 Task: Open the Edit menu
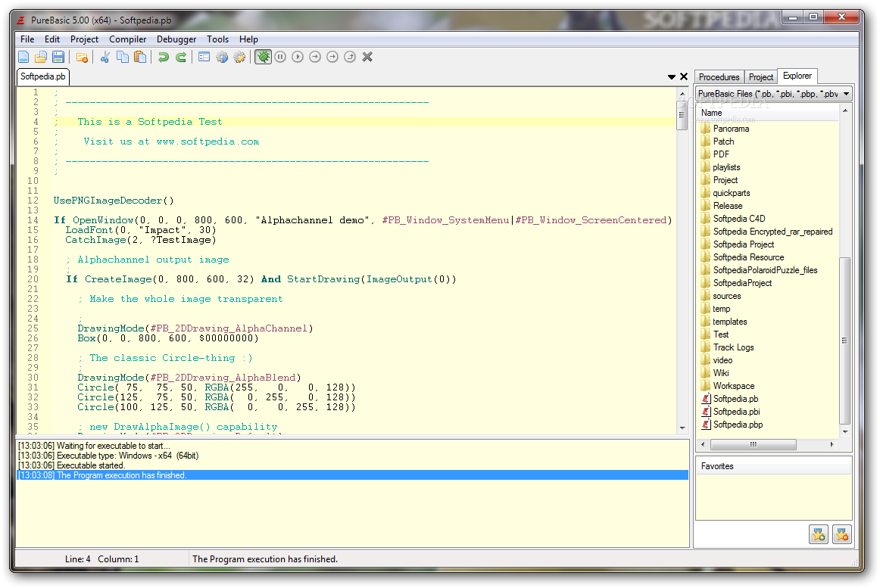pos(52,39)
